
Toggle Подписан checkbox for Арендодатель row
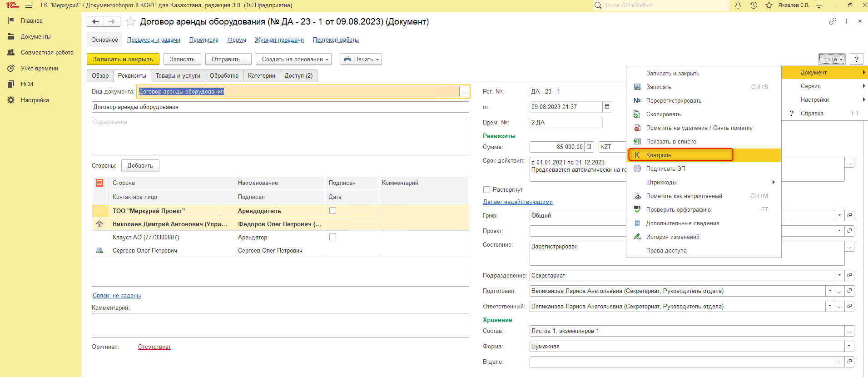[332, 211]
